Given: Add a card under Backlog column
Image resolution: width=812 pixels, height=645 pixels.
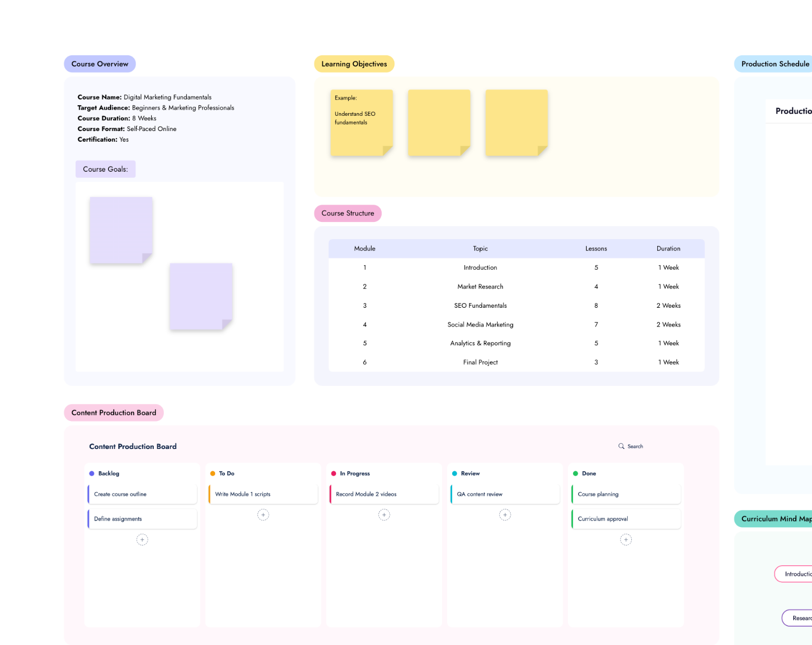Looking at the screenshot, I should [x=142, y=540].
